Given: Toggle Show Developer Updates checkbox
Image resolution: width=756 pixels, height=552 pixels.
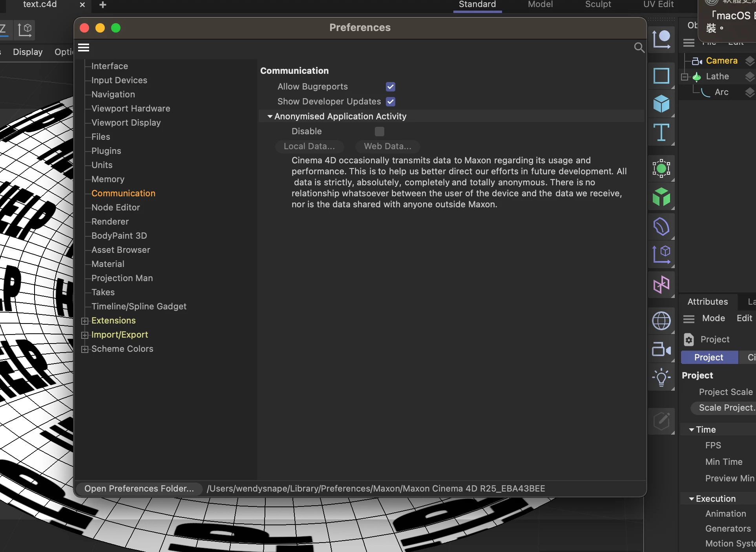Looking at the screenshot, I should pos(390,102).
